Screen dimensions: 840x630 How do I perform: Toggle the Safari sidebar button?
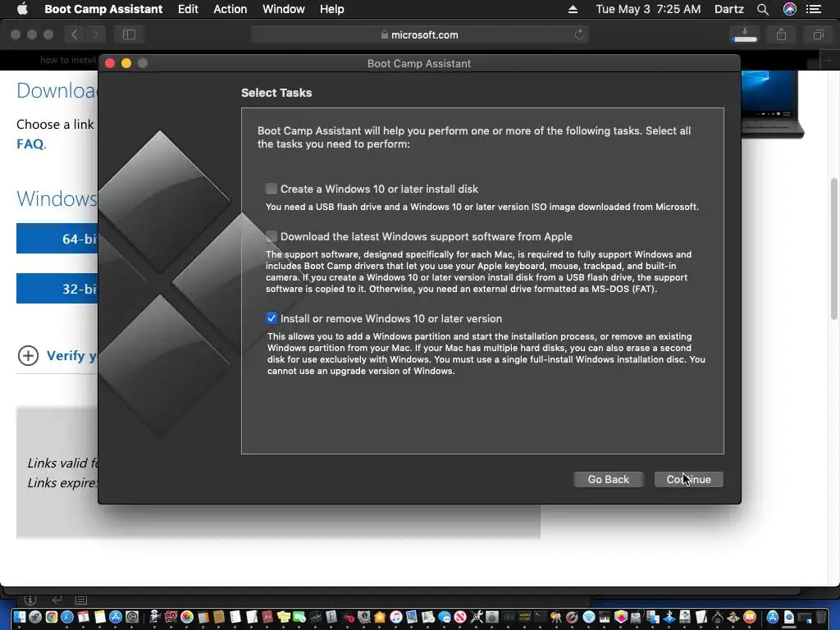click(129, 34)
